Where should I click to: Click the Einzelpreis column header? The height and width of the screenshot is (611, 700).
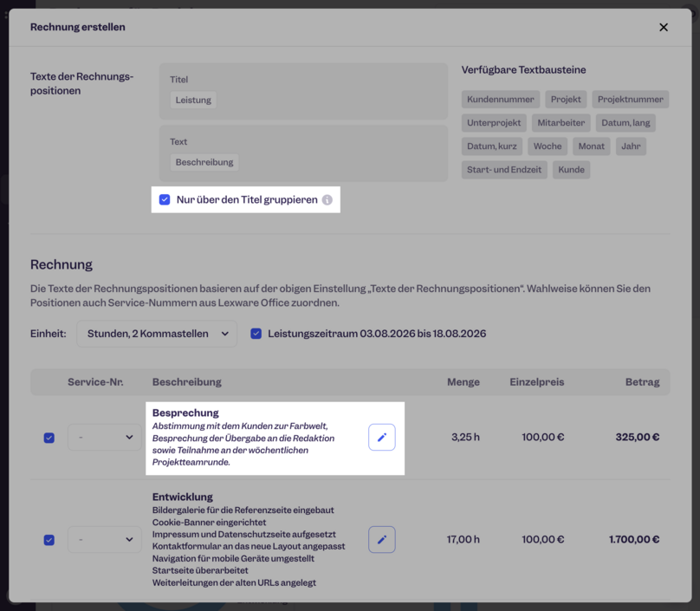pyautogui.click(x=537, y=382)
